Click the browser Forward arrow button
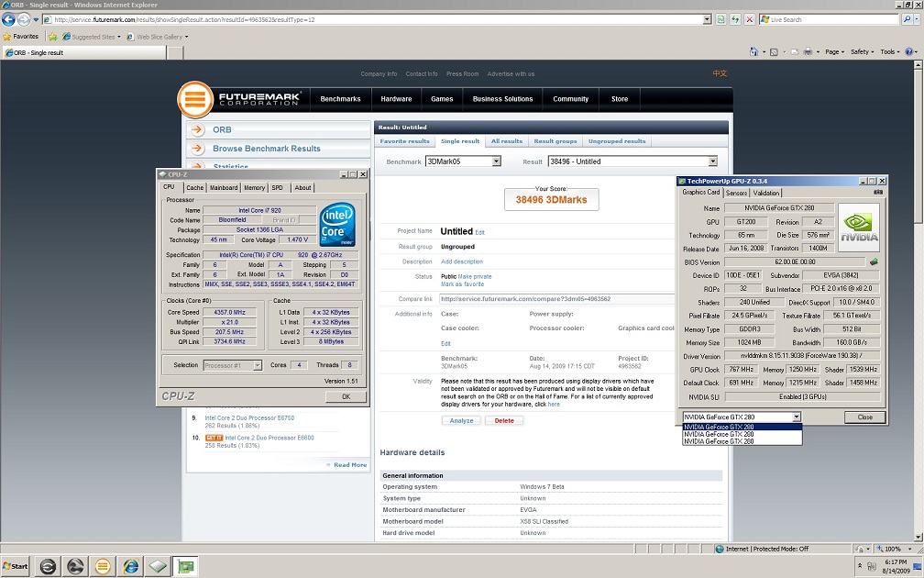 (x=24, y=19)
